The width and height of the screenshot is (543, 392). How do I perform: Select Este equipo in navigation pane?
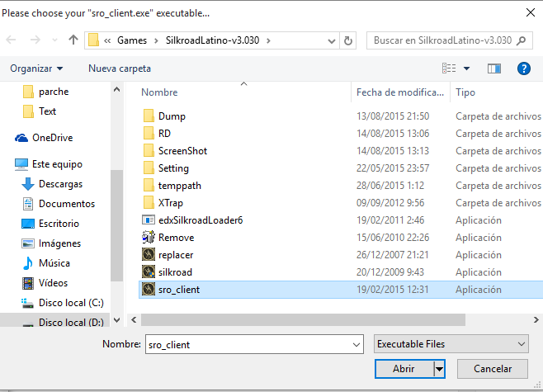pyautogui.click(x=57, y=164)
